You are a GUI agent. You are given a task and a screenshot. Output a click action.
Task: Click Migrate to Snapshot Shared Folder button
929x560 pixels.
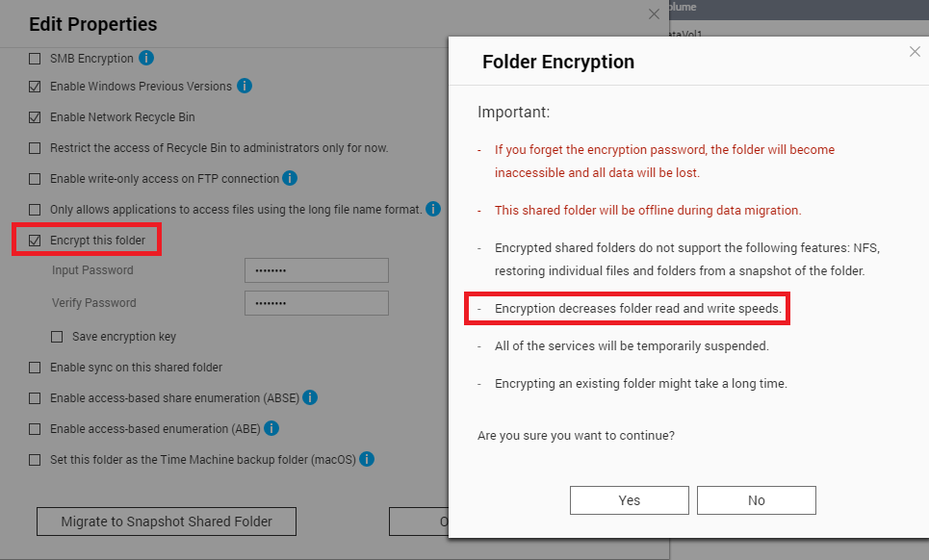(167, 522)
